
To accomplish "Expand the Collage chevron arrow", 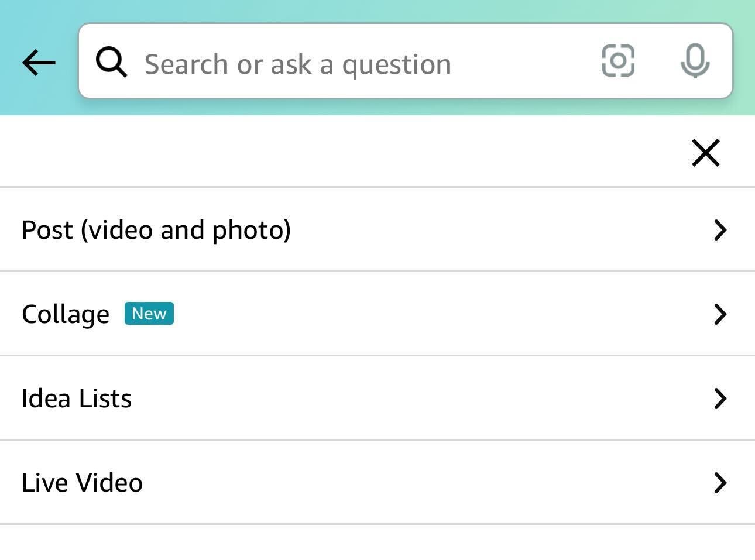I will (720, 314).
